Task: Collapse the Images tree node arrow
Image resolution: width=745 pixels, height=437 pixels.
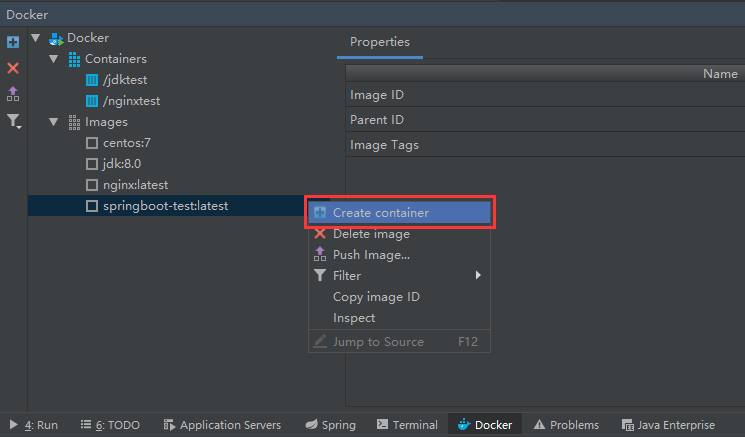Action: tap(54, 122)
